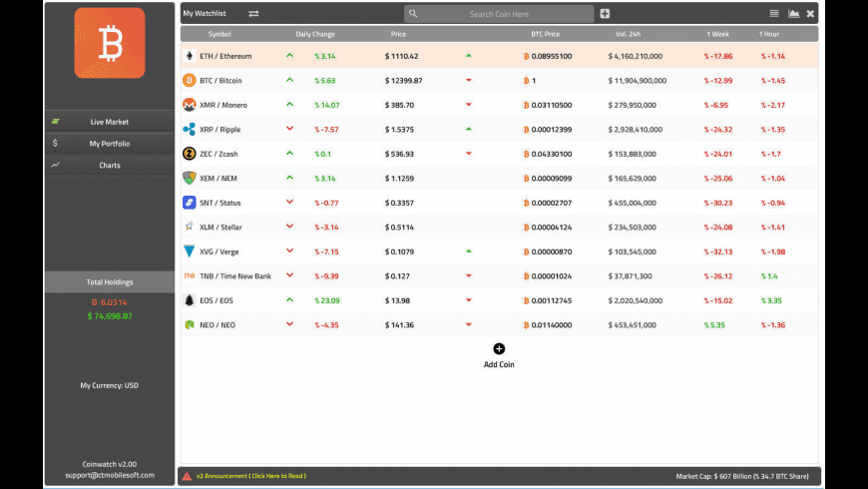Open v2 Announcement link
This screenshot has width=868, height=489.
point(250,476)
